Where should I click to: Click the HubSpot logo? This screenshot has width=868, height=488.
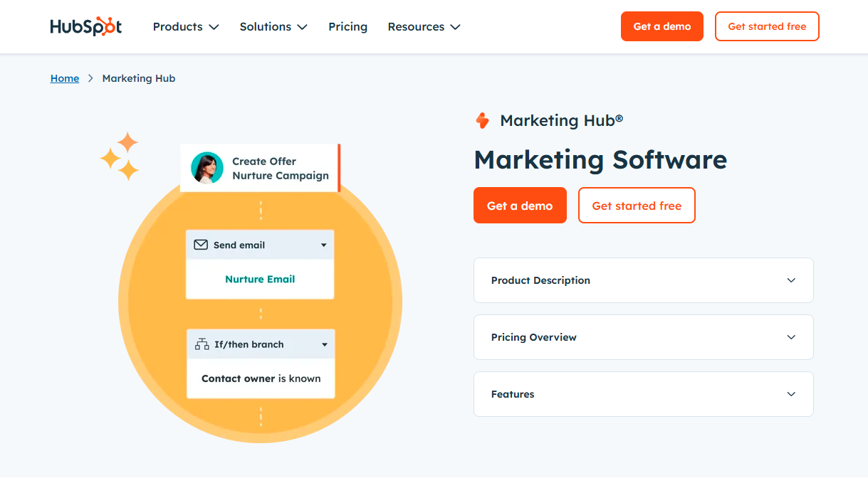[86, 26]
